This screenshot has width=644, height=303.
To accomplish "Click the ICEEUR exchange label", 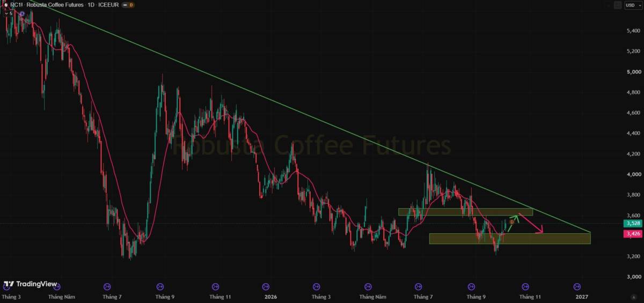I will coord(108,4).
